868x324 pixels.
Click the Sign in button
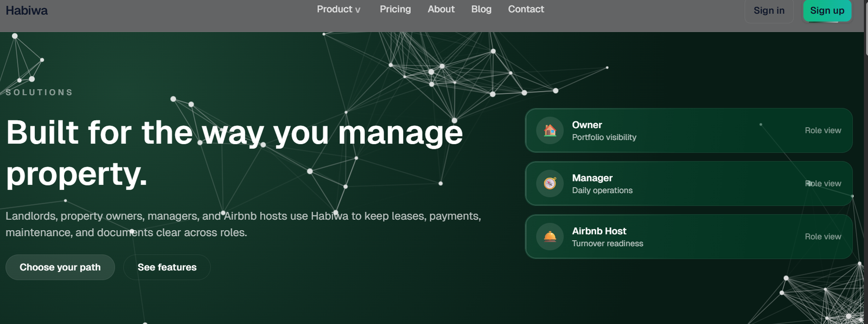click(x=769, y=10)
